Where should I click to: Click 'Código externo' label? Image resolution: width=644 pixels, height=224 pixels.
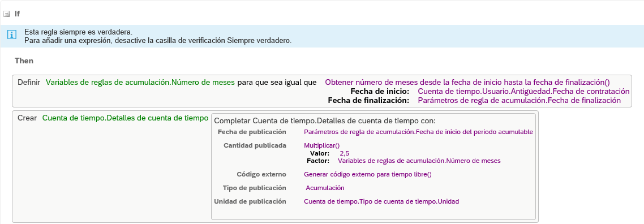(x=261, y=174)
